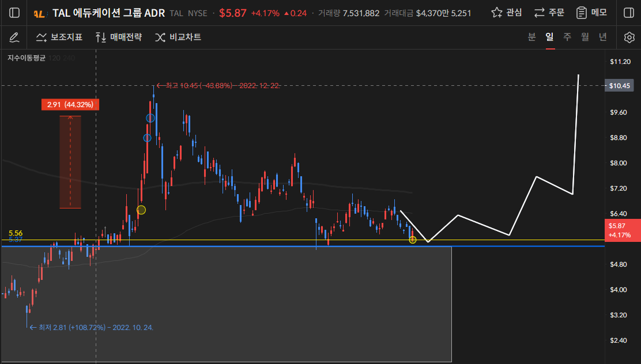Click the 최고 10.45 high annotation

(218, 85)
